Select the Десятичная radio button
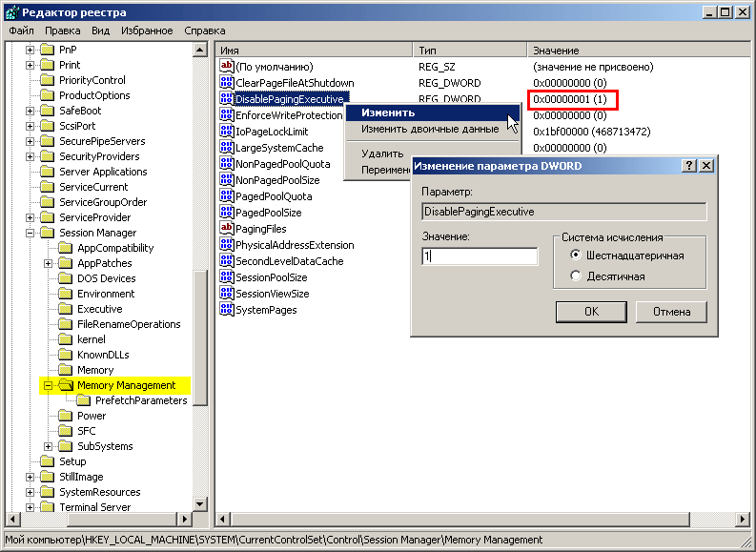The width and height of the screenshot is (756, 552). tap(575, 276)
